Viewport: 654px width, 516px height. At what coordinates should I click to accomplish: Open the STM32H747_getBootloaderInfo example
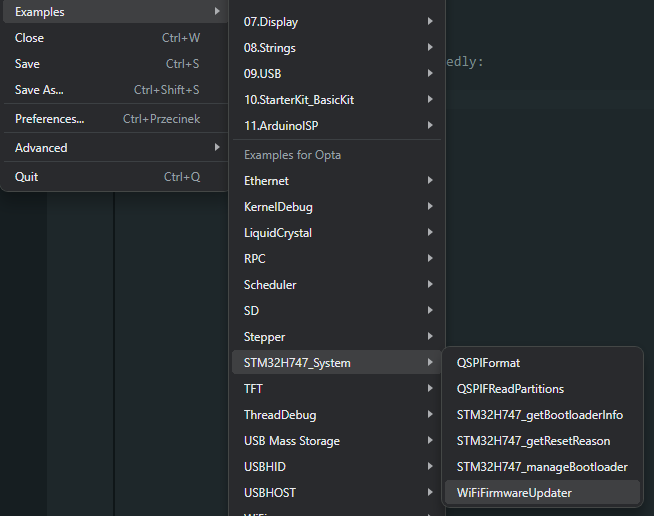(x=542, y=415)
